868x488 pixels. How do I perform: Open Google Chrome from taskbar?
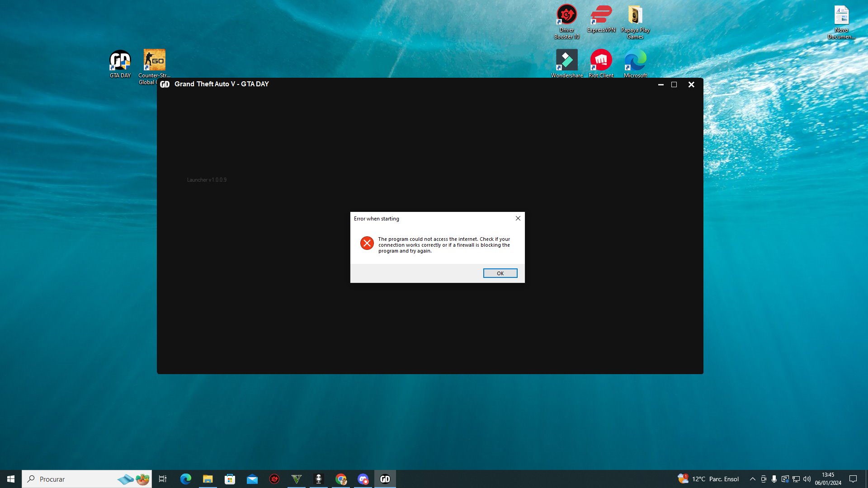tap(341, 479)
